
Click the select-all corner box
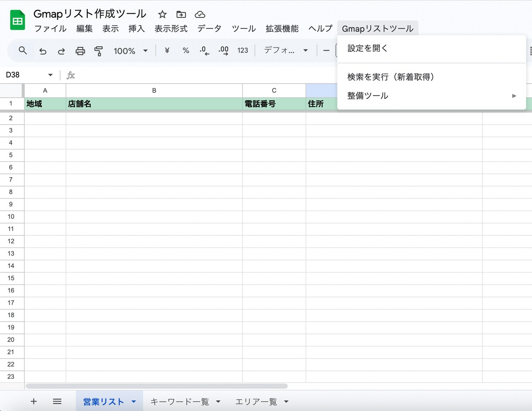[11, 91]
